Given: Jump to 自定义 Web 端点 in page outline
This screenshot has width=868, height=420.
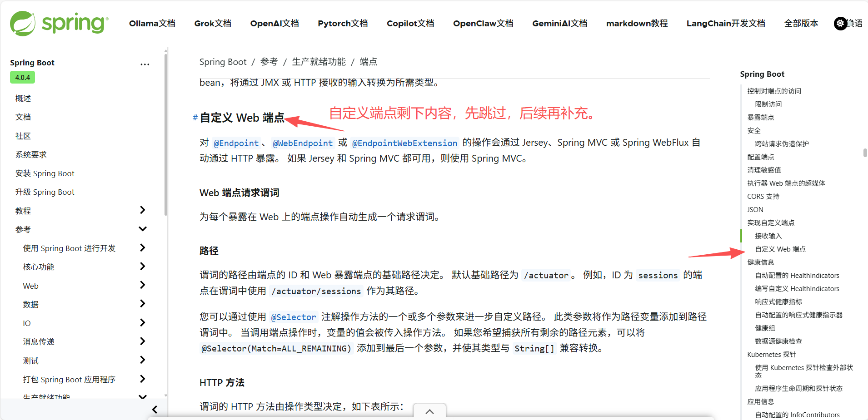Looking at the screenshot, I should [780, 249].
